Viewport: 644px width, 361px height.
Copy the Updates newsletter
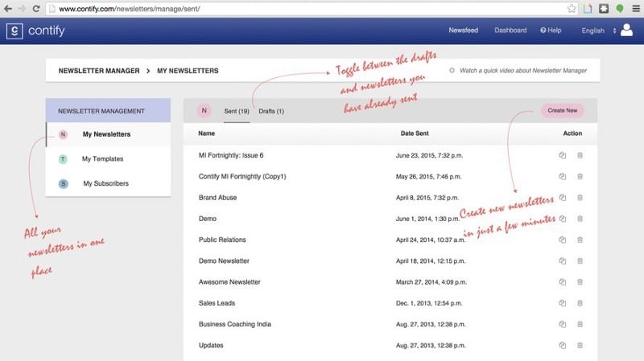click(562, 346)
